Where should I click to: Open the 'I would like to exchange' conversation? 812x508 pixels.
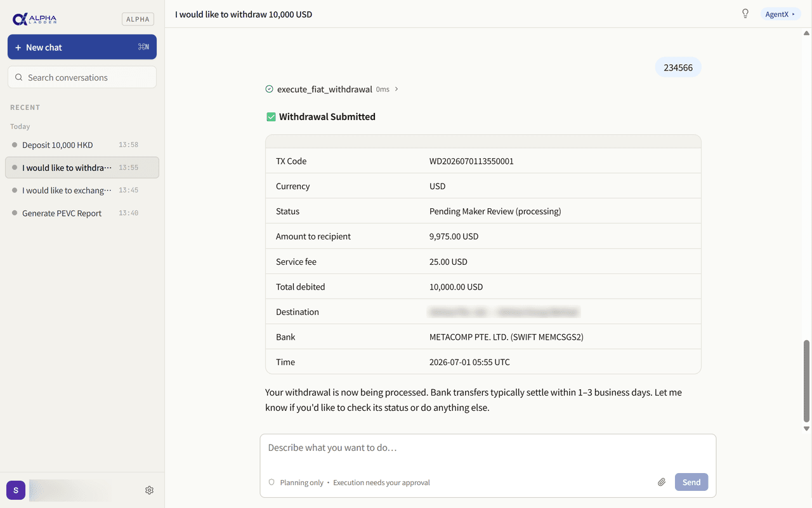pos(82,190)
